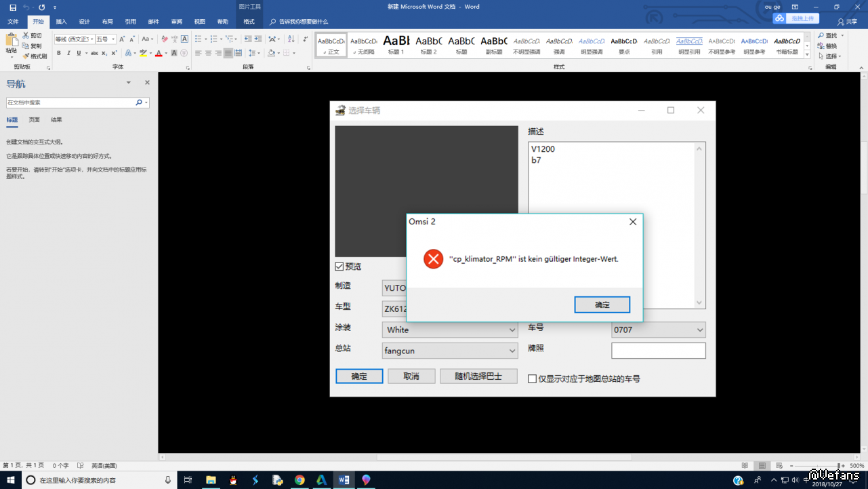Center-align the paragraph text
868x489 pixels.
pos(208,53)
